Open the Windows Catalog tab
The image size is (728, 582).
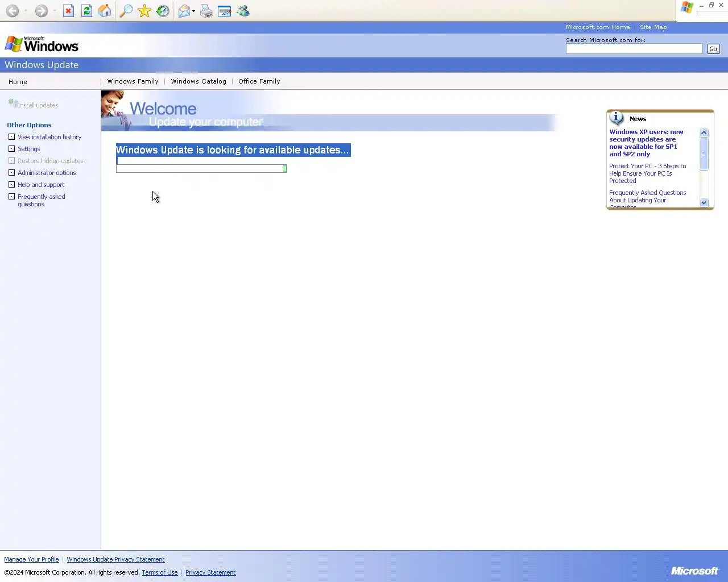198,81
